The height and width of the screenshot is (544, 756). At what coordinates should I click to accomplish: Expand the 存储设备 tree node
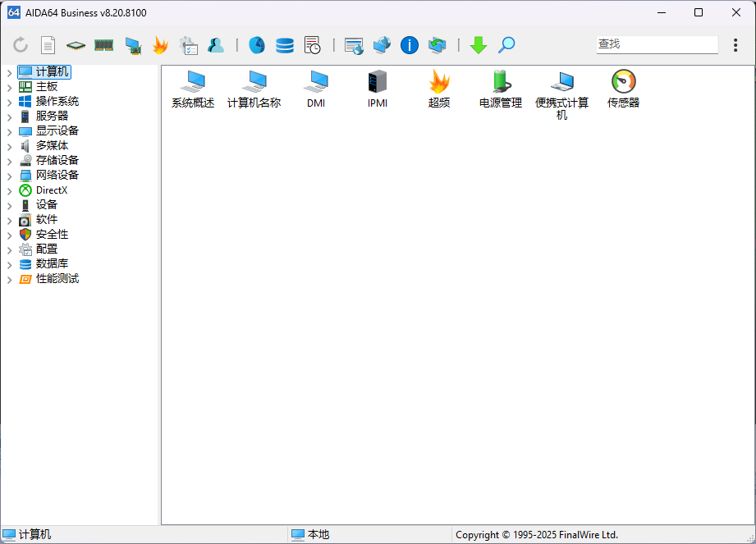pyautogui.click(x=9, y=160)
